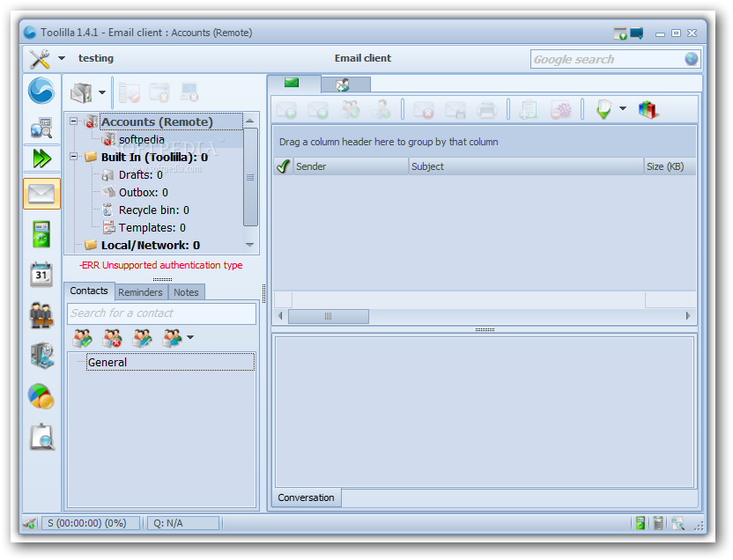The height and width of the screenshot is (560, 733).
Task: Open dropdown arrow beside mail server accounts icon
Action: point(102,92)
